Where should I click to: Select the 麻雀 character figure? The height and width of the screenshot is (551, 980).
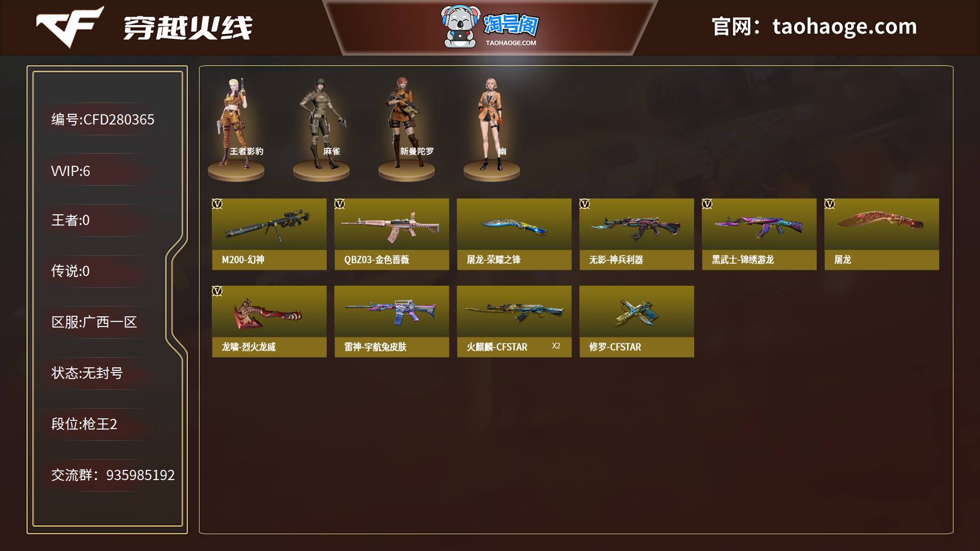click(321, 128)
